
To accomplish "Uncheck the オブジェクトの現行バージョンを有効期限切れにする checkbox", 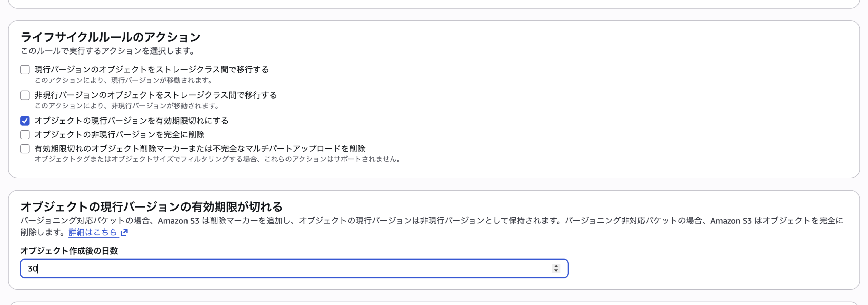I will (25, 121).
